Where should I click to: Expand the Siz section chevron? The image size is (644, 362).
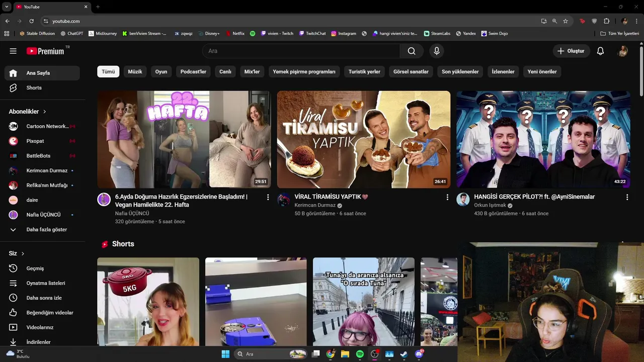pos(23,253)
